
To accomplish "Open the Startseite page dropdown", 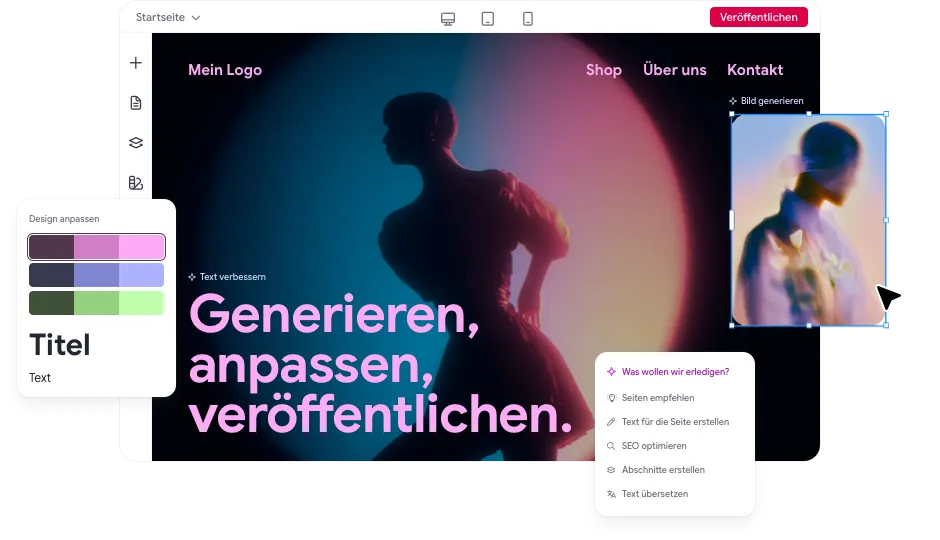I will point(168,17).
